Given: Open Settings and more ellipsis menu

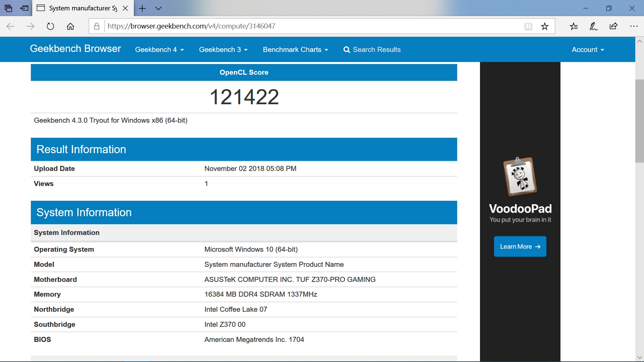Looking at the screenshot, I should click(634, 26).
